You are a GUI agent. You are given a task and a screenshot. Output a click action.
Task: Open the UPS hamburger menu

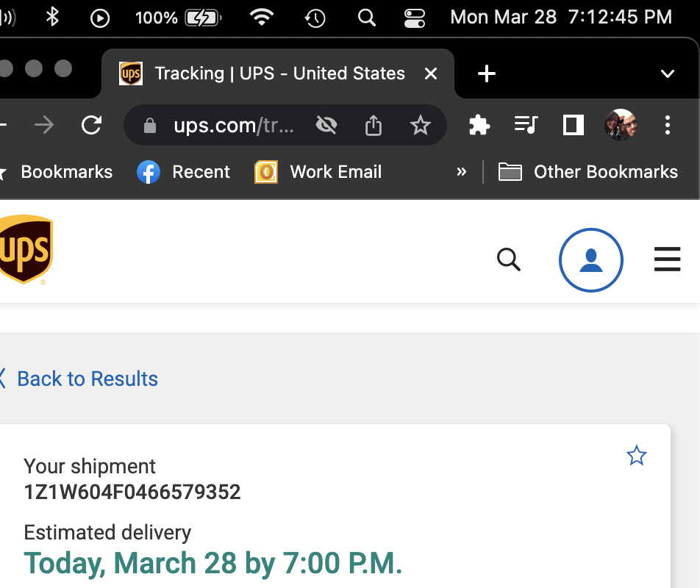click(667, 259)
